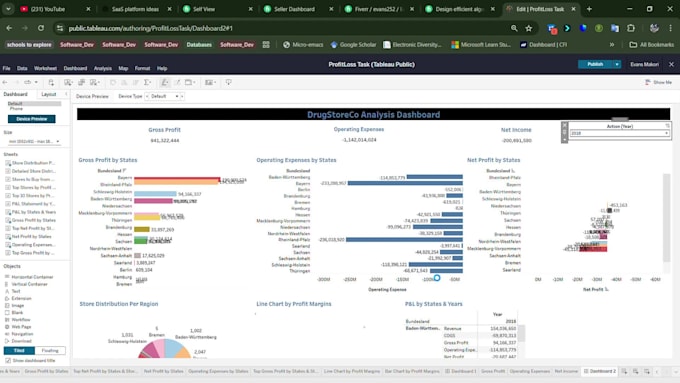Click the Evans Makori user name
The image size is (680, 383).
click(644, 64)
